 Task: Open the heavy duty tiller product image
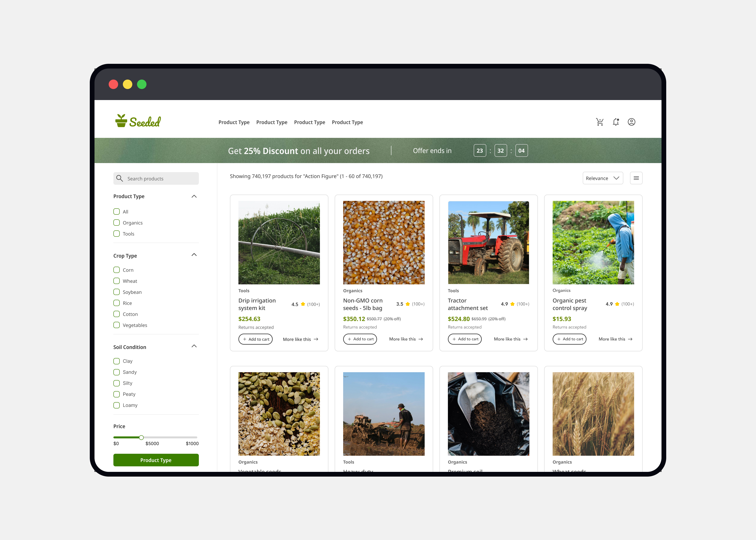(384, 414)
